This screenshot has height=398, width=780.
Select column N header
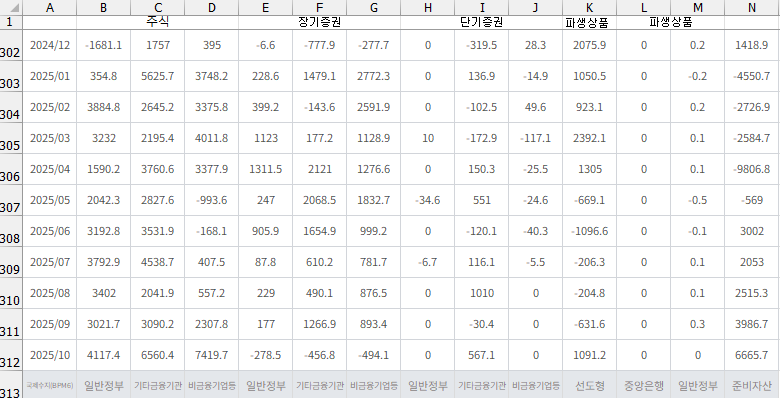click(752, 7)
